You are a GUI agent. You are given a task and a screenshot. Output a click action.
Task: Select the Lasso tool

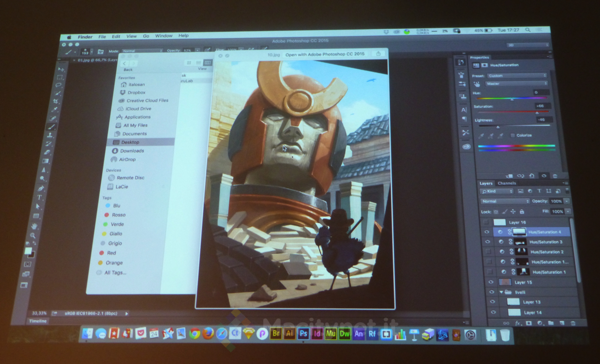coord(58,85)
